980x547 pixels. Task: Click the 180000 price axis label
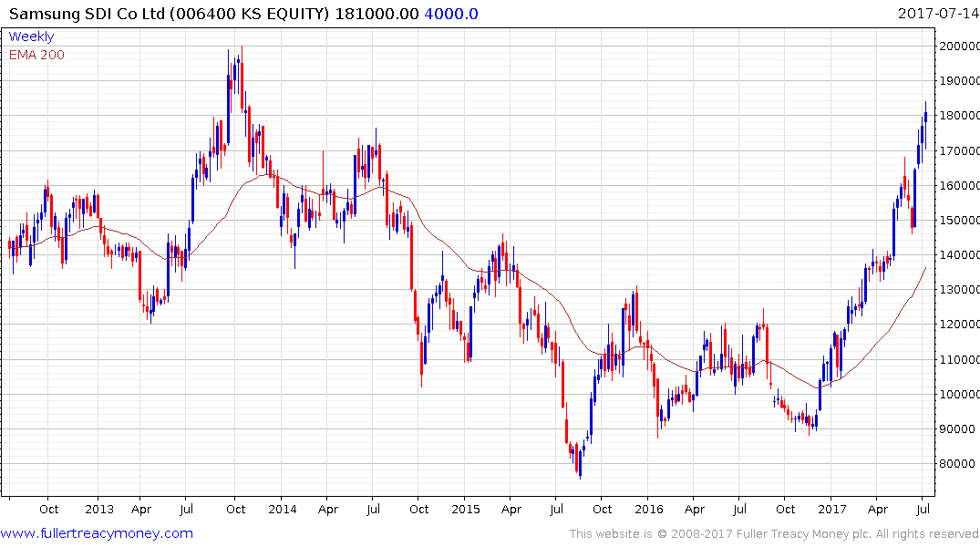click(959, 116)
